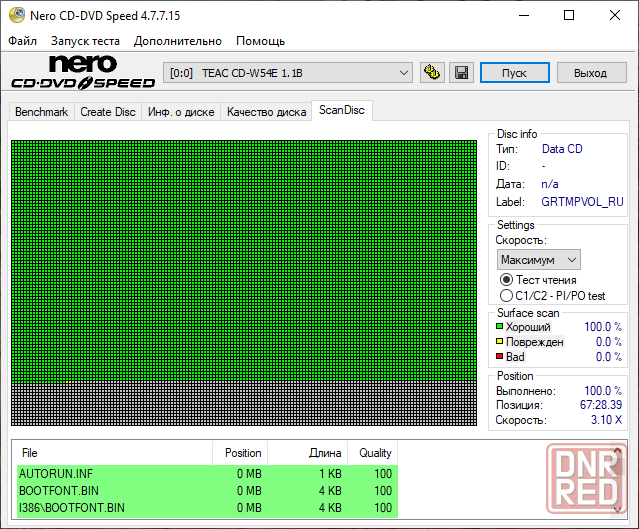Open the 'Запуск теста' menu
639x529 pixels.
[x=85, y=41]
